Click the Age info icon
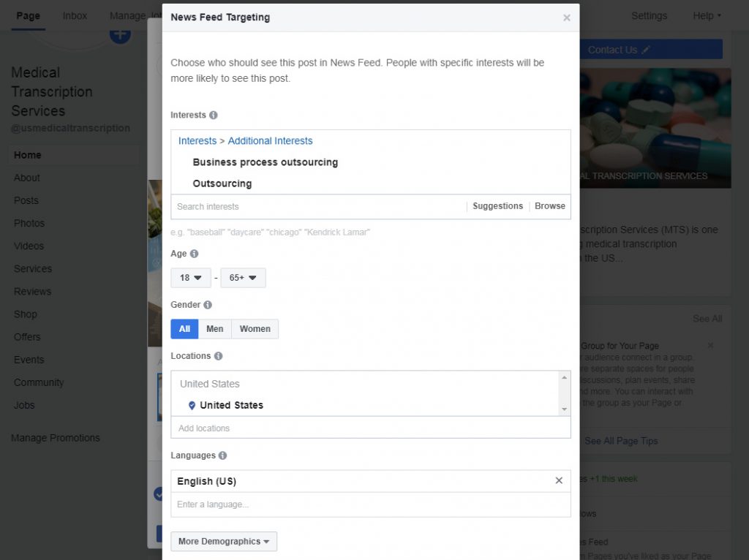Viewport: 749px width, 560px height. pyautogui.click(x=194, y=254)
